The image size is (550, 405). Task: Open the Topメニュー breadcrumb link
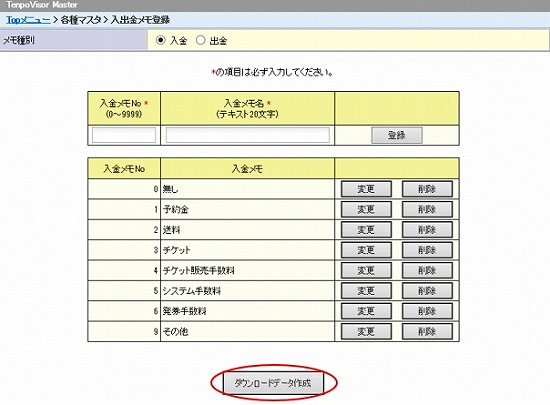pos(28,20)
